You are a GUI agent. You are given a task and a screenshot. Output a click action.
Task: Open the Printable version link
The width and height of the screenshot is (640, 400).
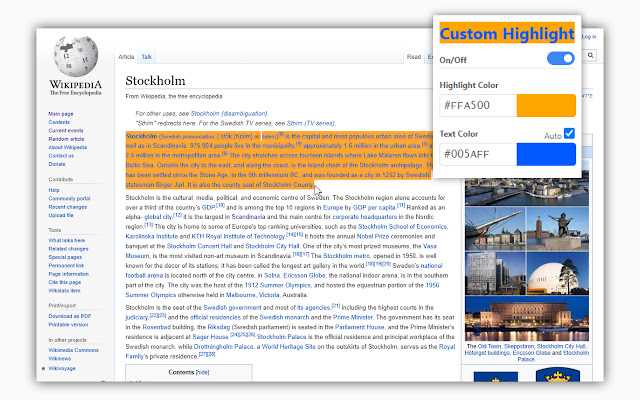tap(68, 324)
